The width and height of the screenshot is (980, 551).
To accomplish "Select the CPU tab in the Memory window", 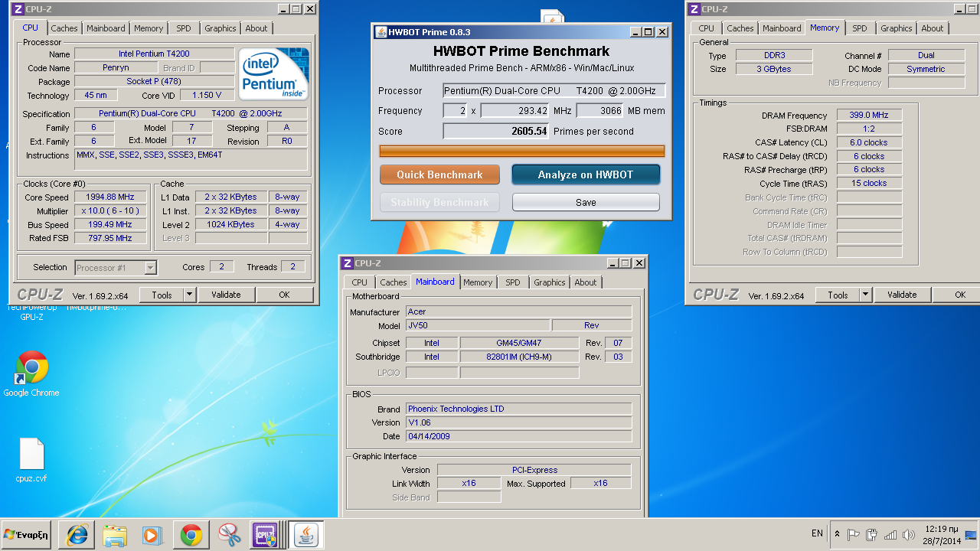I will click(706, 28).
